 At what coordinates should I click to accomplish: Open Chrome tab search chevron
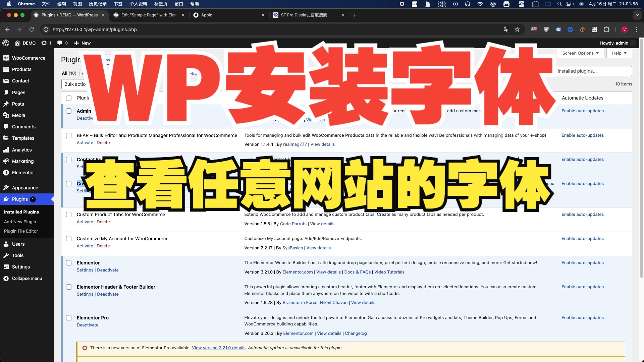tap(637, 15)
